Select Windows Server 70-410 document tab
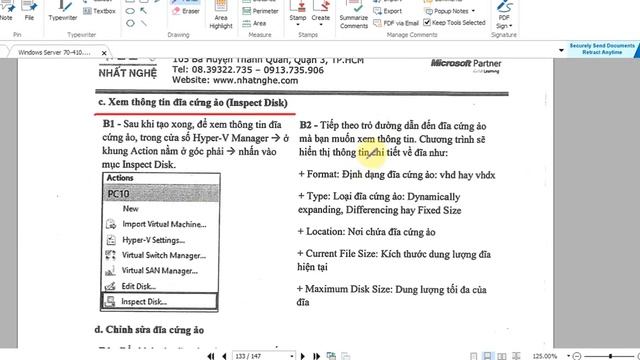The height and width of the screenshot is (360, 640). tap(54, 53)
